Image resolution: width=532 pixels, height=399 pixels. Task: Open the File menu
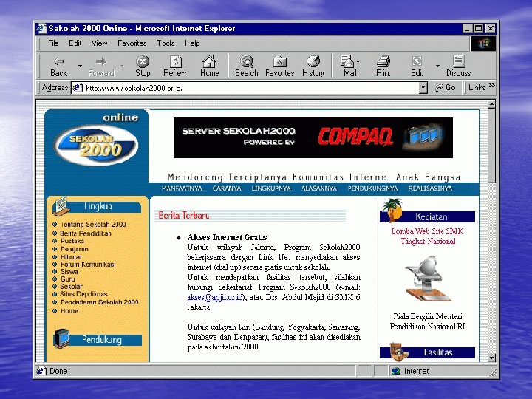53,44
